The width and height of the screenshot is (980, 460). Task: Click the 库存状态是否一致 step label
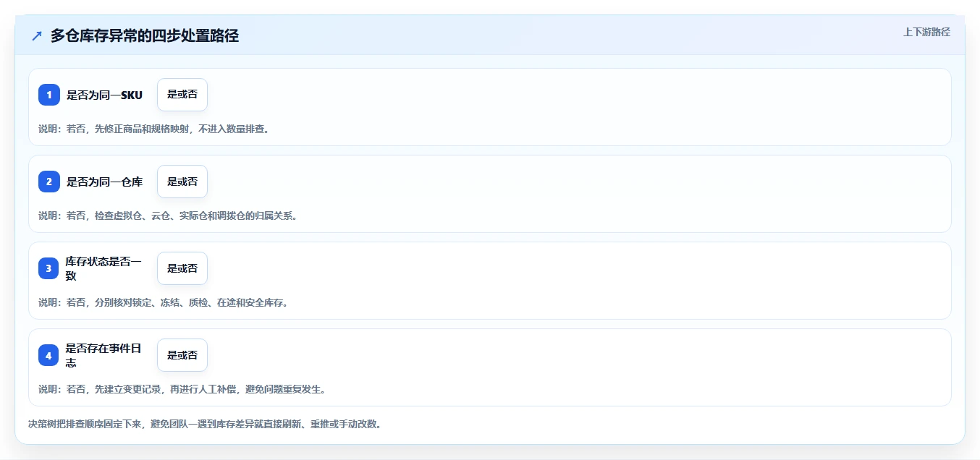click(x=104, y=268)
